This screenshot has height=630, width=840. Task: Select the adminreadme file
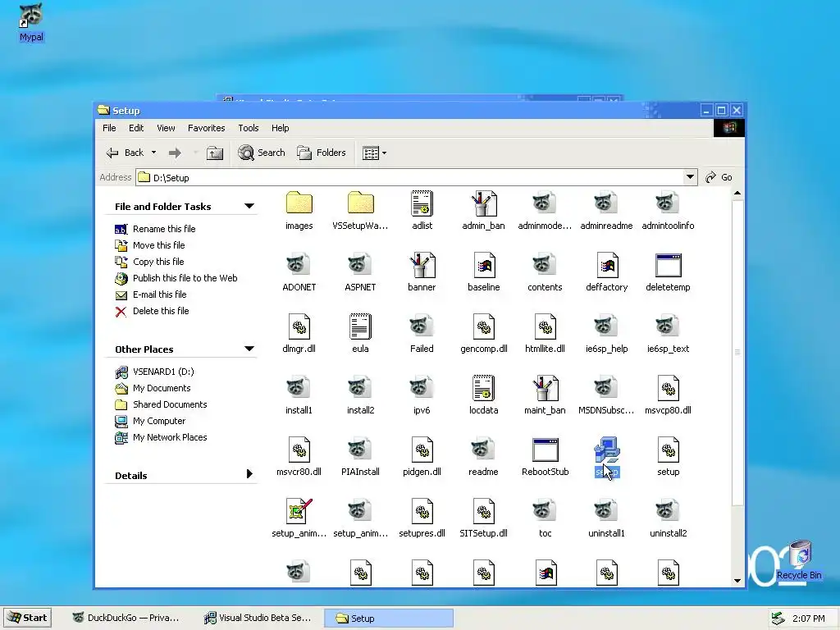(x=606, y=203)
